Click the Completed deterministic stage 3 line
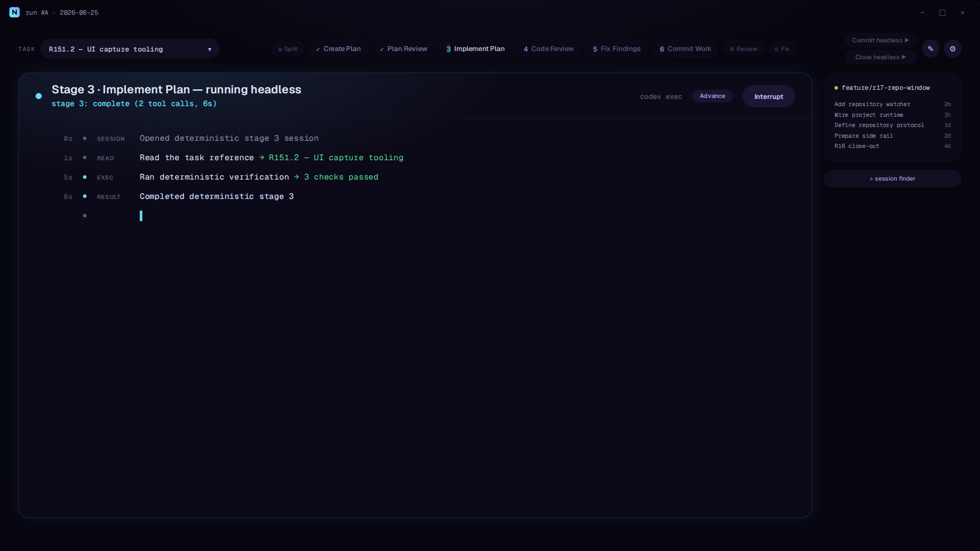Screen dimensions: 980x551 click(216, 196)
